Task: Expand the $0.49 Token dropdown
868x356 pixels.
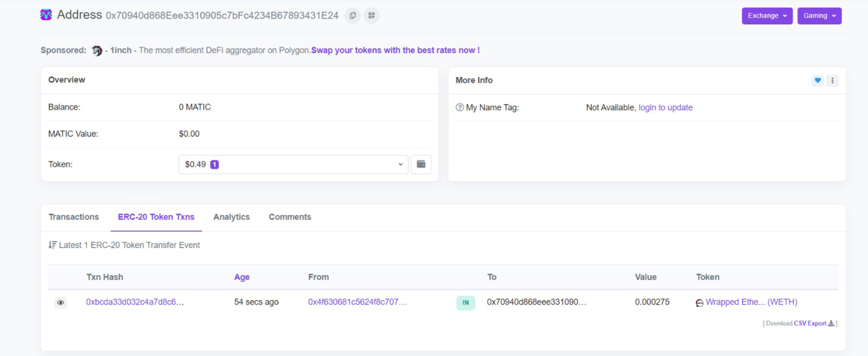Action: (x=293, y=164)
